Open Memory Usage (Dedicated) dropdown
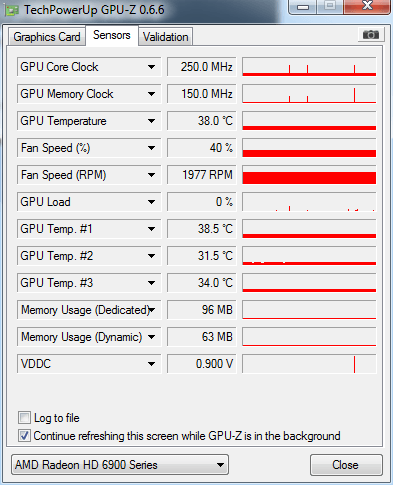The height and width of the screenshot is (485, 393). (151, 310)
